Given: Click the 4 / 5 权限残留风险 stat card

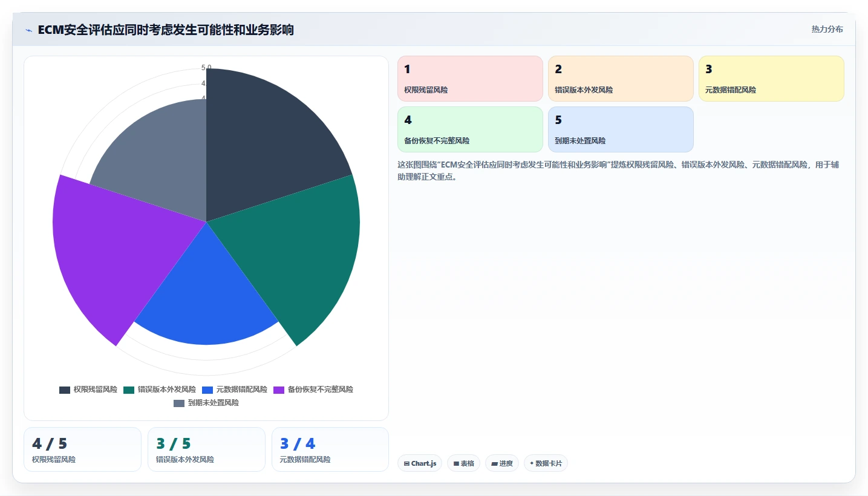Looking at the screenshot, I should tap(82, 449).
